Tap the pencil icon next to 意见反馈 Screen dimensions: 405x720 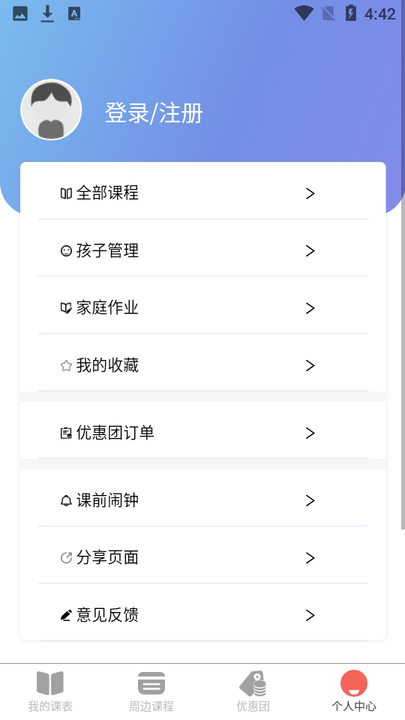click(x=66, y=615)
